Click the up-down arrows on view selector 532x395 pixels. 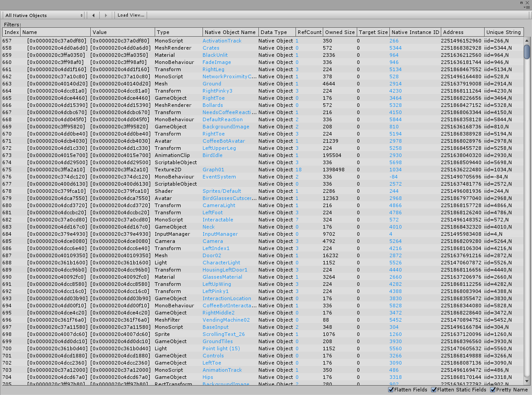[80, 15]
